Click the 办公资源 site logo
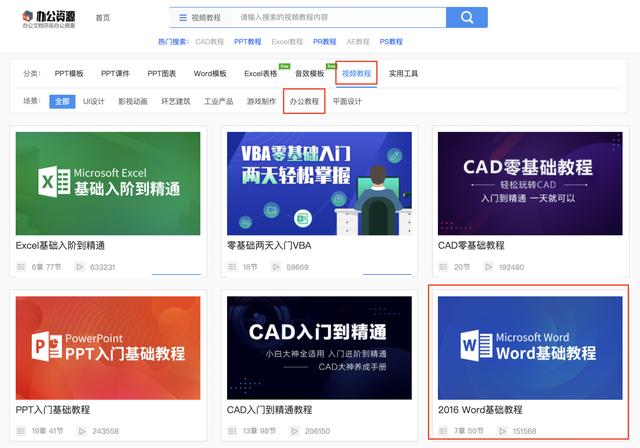 click(49, 19)
